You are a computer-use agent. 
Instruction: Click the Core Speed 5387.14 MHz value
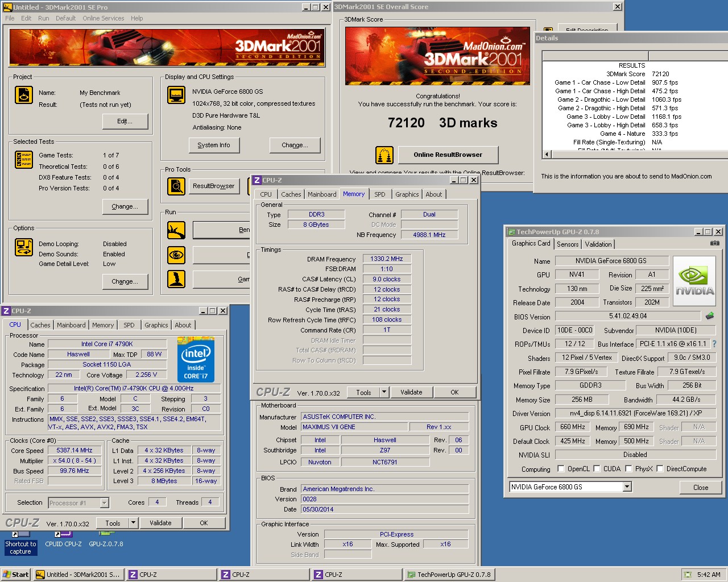[75, 450]
